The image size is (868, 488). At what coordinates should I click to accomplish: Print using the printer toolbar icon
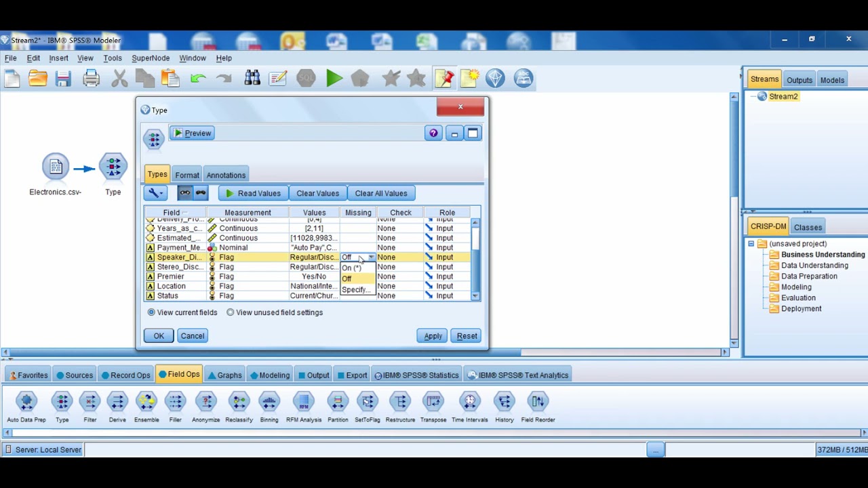click(x=91, y=79)
